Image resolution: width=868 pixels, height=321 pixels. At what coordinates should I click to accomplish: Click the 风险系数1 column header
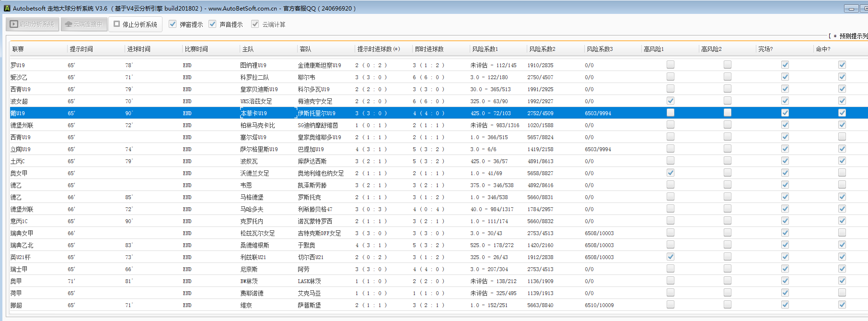point(485,49)
